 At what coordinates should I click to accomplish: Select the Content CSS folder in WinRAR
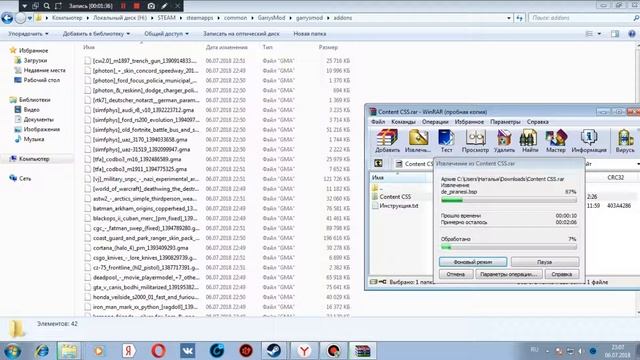tap(395, 197)
